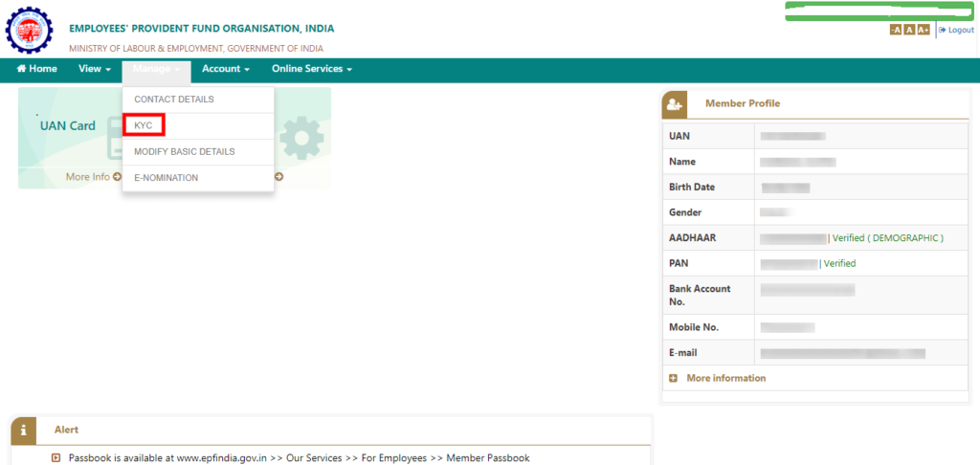Click the Alert panel heading
Viewport: 980px width, 465px height.
(66, 430)
